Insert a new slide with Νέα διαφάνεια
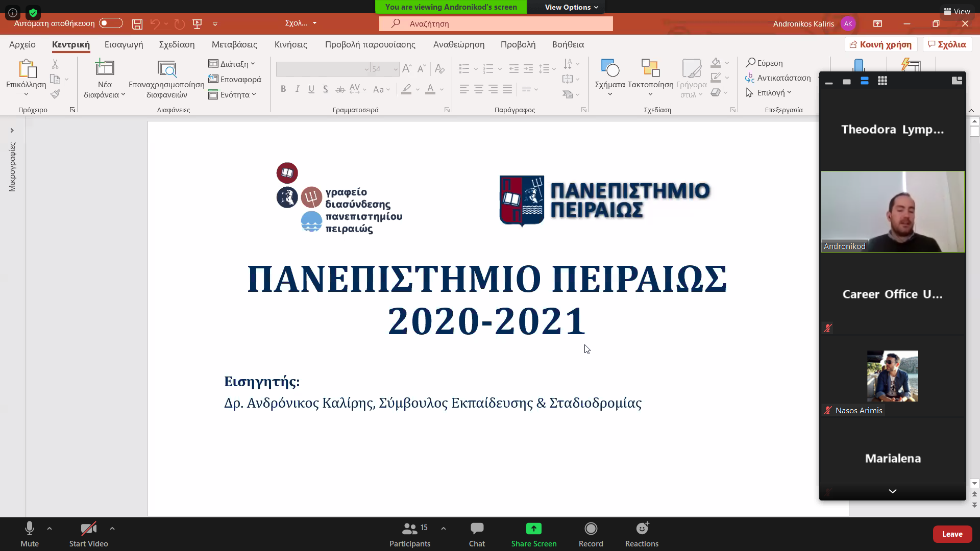980x551 pixels. 105,69
